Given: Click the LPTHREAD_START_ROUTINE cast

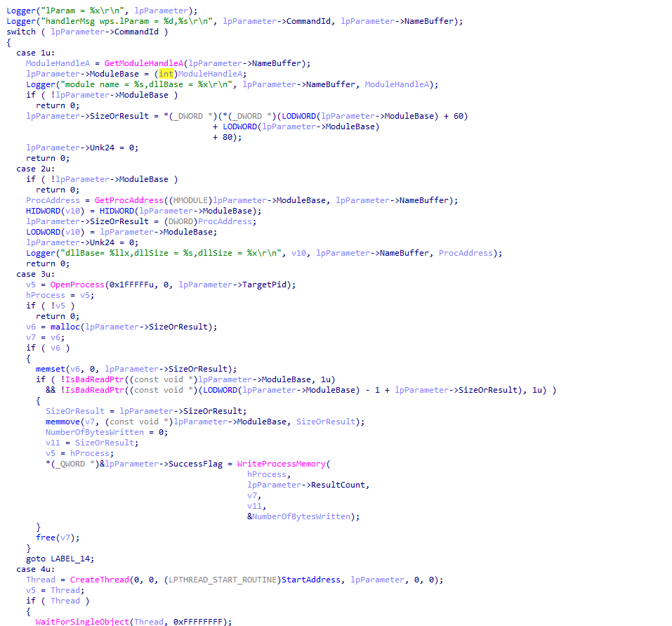Looking at the screenshot, I should pyautogui.click(x=223, y=580).
